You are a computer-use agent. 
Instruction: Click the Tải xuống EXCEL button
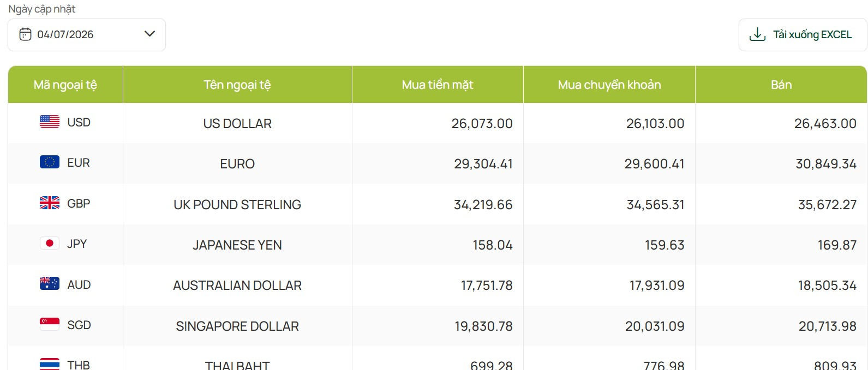(x=803, y=35)
